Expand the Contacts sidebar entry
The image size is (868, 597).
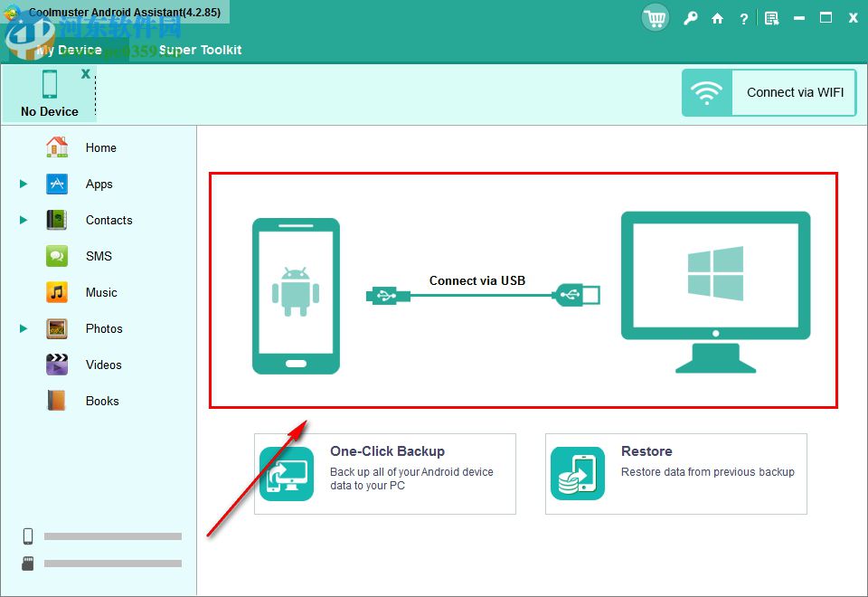23,220
